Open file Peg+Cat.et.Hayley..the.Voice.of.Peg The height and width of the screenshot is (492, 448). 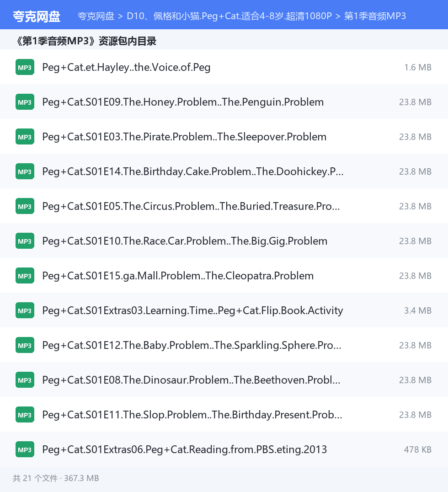126,67
